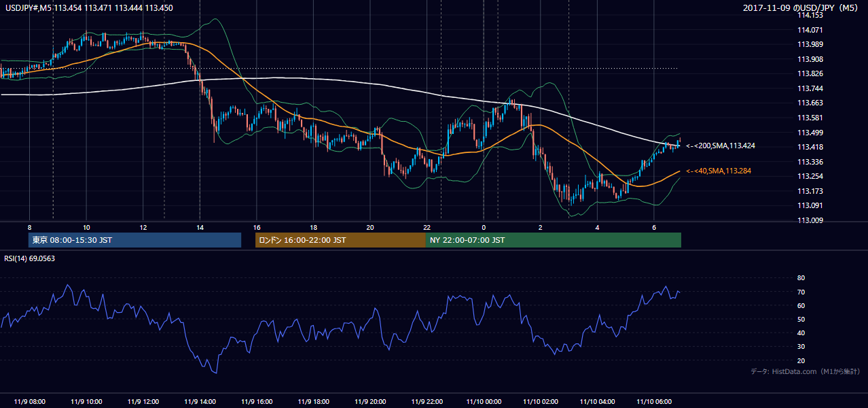Screen dimensions: 868x408
Task: Click time label 11/9 12:00
Action: tap(143, 401)
